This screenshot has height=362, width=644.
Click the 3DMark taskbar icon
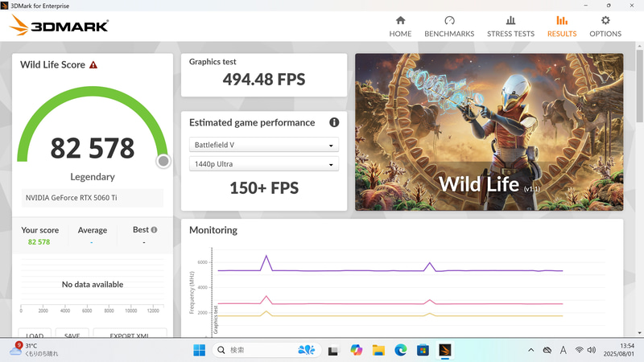tap(445, 350)
